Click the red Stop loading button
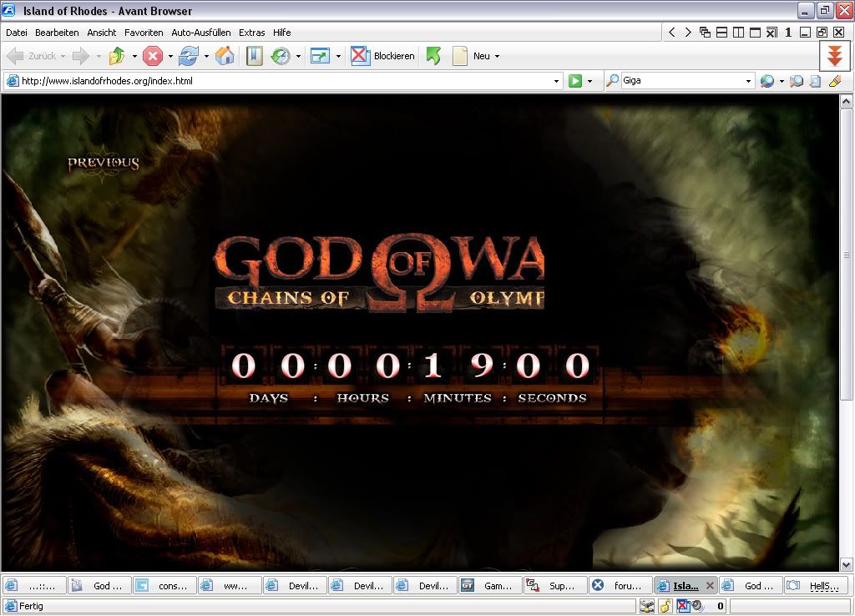855x616 pixels. (x=153, y=56)
